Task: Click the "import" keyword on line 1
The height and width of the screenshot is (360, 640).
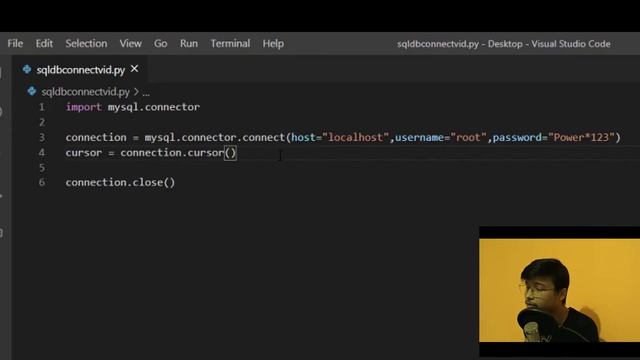Action: click(x=84, y=107)
